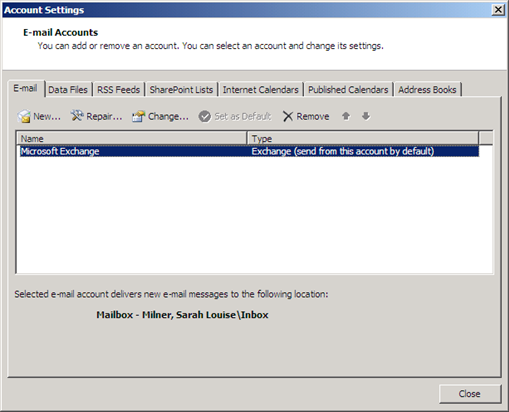This screenshot has width=509, height=412.
Task: Switch to the E-mail tab
Action: 25,88
